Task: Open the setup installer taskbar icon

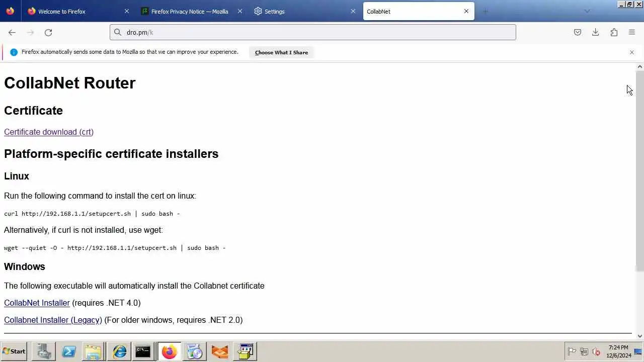Action: point(246,351)
